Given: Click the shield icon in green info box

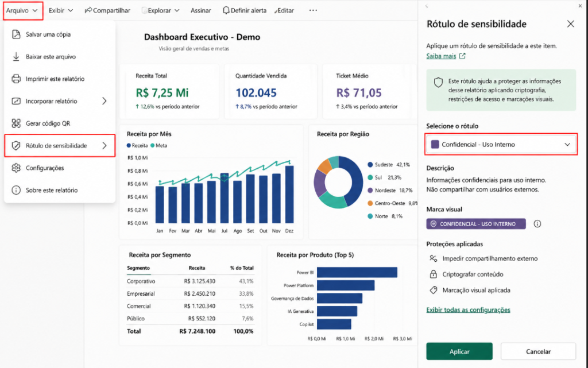Looking at the screenshot, I should (438, 83).
